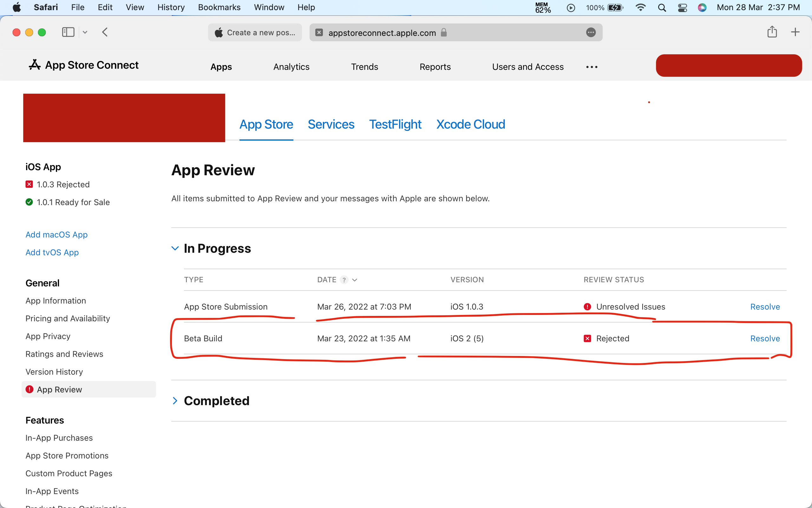
Task: Click 'Beta Build' type cell
Action: [x=203, y=338]
